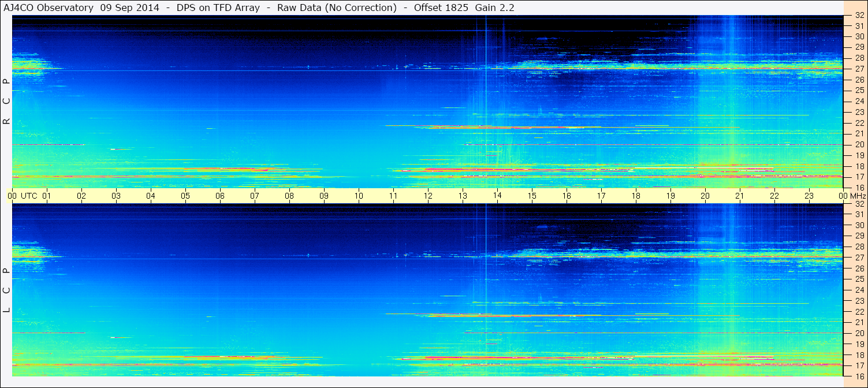Screen dimensions: 868x388
Task: Select the 16 hour mark on time axis
Action: click(x=567, y=196)
